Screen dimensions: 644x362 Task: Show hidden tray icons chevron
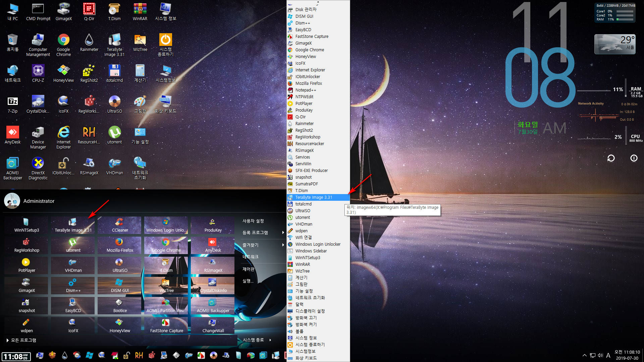(x=585, y=355)
